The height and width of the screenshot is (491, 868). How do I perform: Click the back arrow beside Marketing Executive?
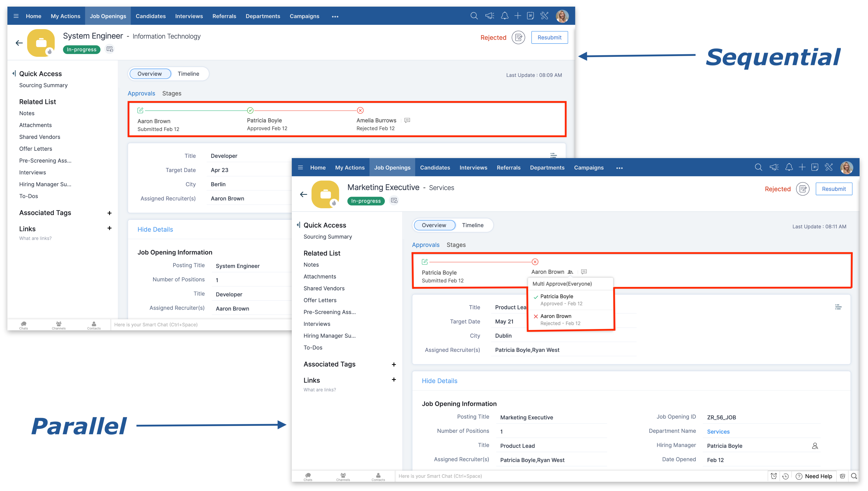pos(303,194)
